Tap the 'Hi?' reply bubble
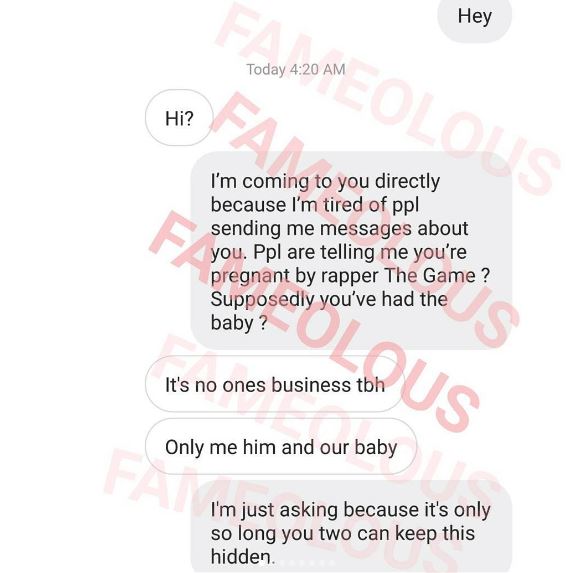566x573 pixels. pyautogui.click(x=179, y=118)
